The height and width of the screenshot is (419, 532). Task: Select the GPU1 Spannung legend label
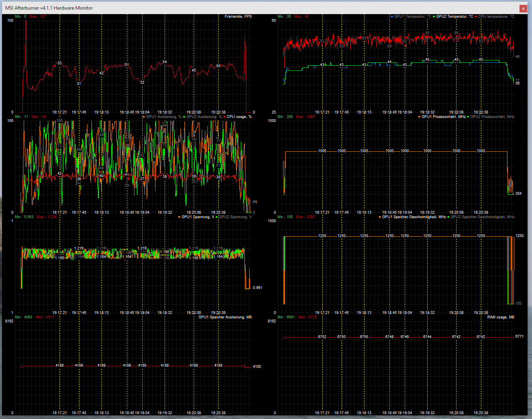click(x=198, y=217)
